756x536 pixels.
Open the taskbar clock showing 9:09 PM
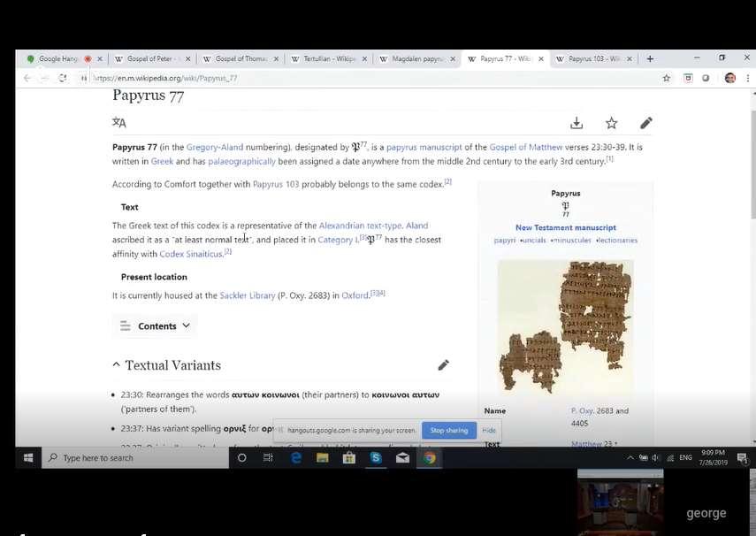click(x=713, y=457)
